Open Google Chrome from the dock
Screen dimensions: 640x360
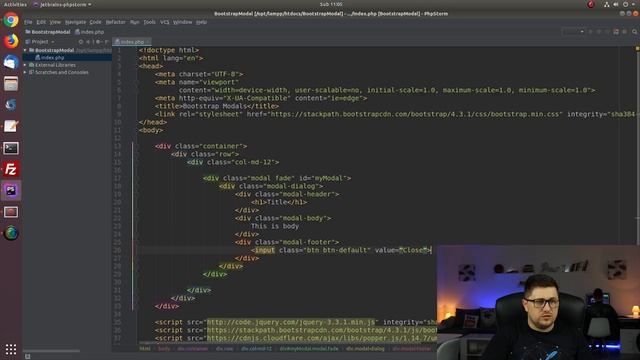(x=11, y=20)
